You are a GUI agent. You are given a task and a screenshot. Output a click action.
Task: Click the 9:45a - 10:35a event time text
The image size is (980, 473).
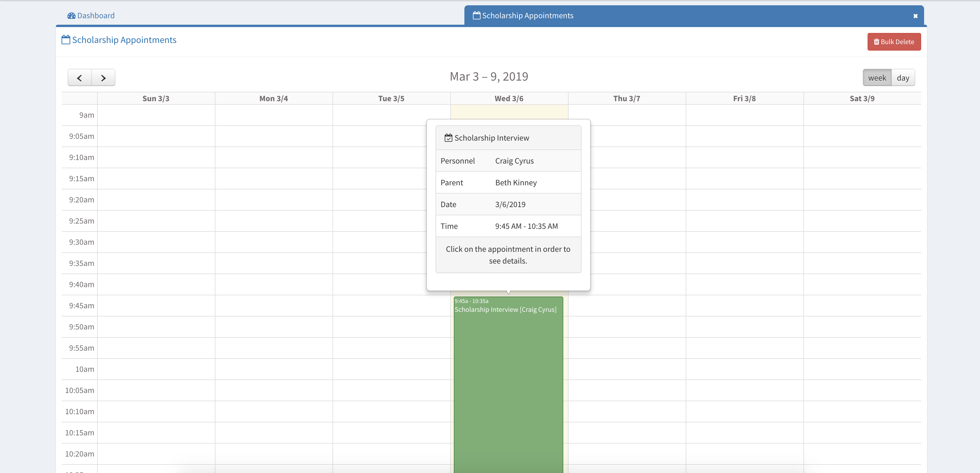click(x=471, y=301)
